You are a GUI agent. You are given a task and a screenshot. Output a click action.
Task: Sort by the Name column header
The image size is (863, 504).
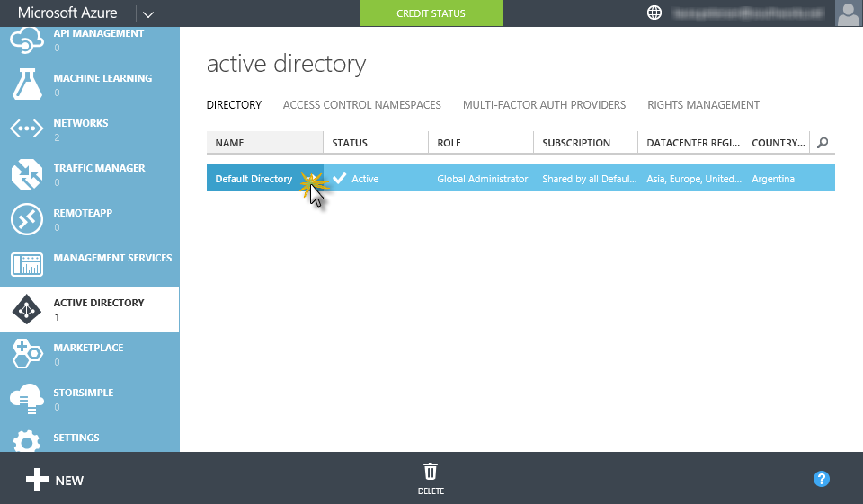click(264, 143)
